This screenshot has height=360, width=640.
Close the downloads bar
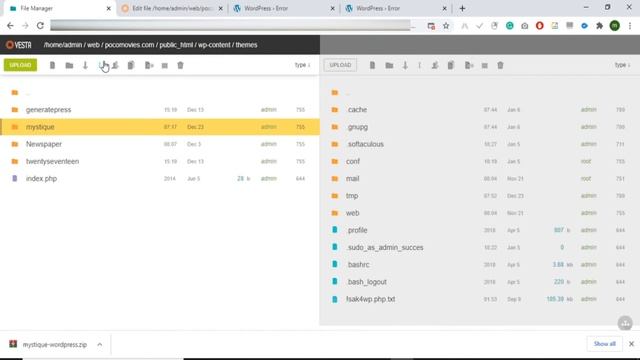click(x=631, y=344)
